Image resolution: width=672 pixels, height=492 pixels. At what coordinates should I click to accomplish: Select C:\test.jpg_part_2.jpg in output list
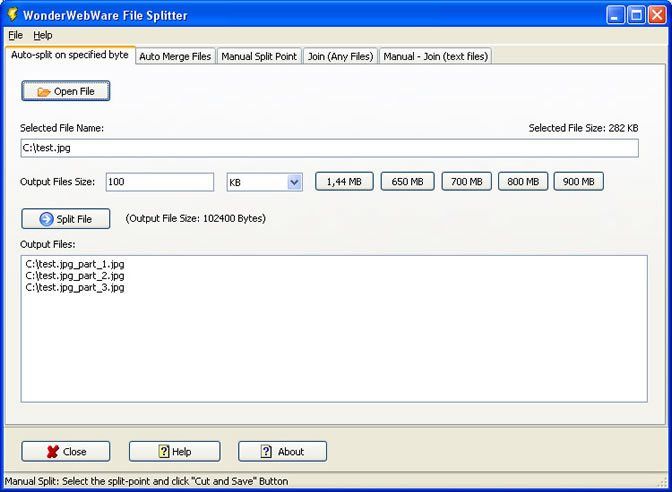pyautogui.click(x=75, y=275)
